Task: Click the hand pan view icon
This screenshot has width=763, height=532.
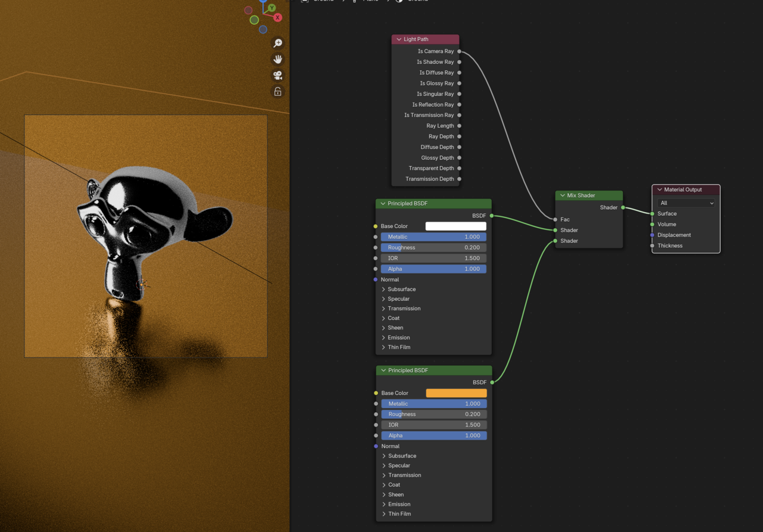Action: pyautogui.click(x=278, y=59)
